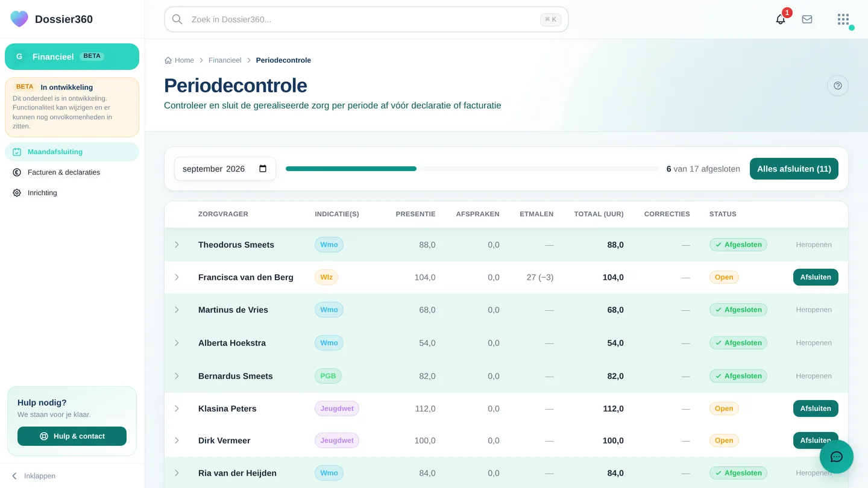Click Alles afsluiten (11) button
868x488 pixels.
(x=794, y=169)
